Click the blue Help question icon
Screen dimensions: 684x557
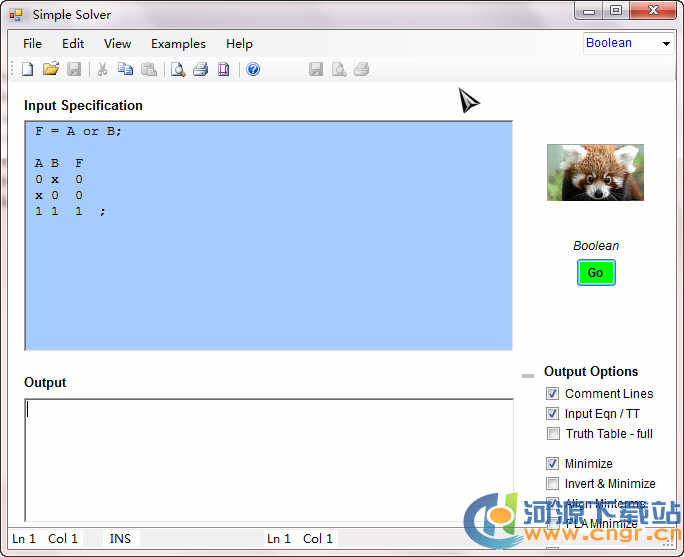point(253,69)
